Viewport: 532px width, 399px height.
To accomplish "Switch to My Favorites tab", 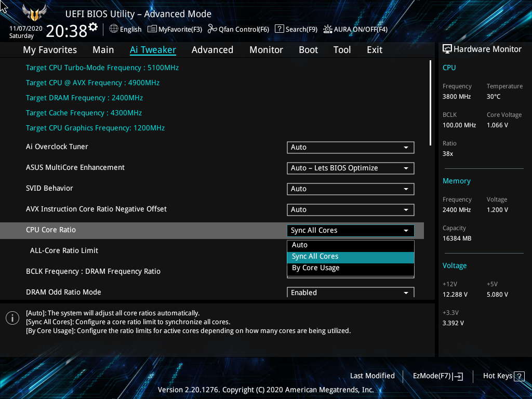I will pos(50,50).
